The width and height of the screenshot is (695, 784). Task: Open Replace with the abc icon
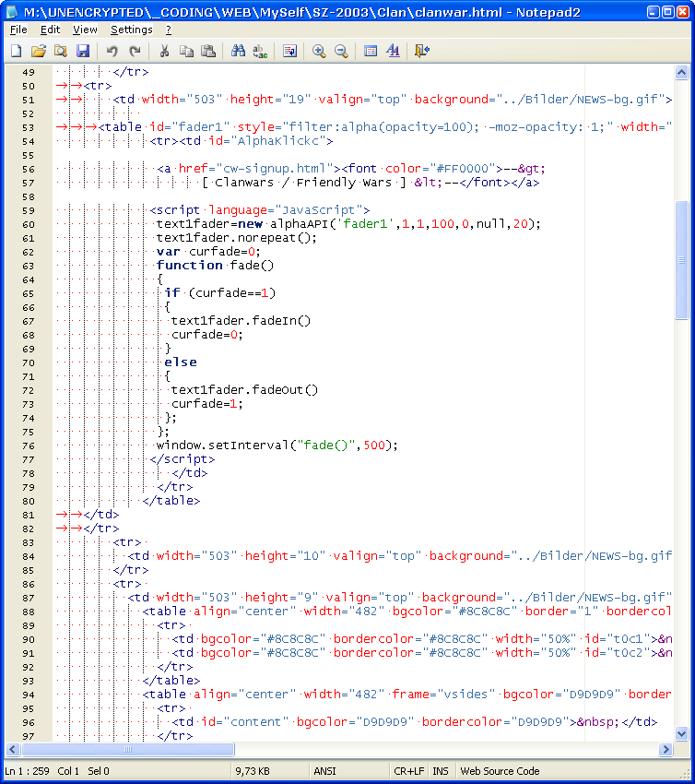point(260,51)
